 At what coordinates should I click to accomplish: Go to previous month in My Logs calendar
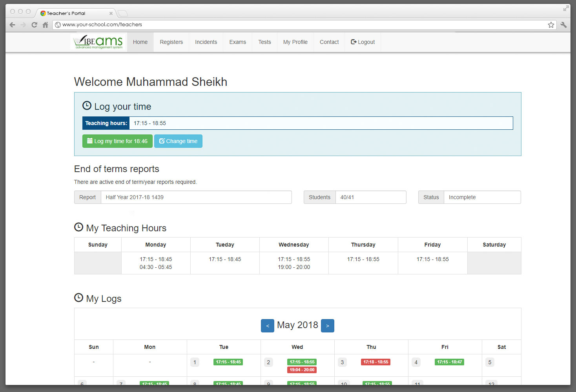(x=268, y=325)
